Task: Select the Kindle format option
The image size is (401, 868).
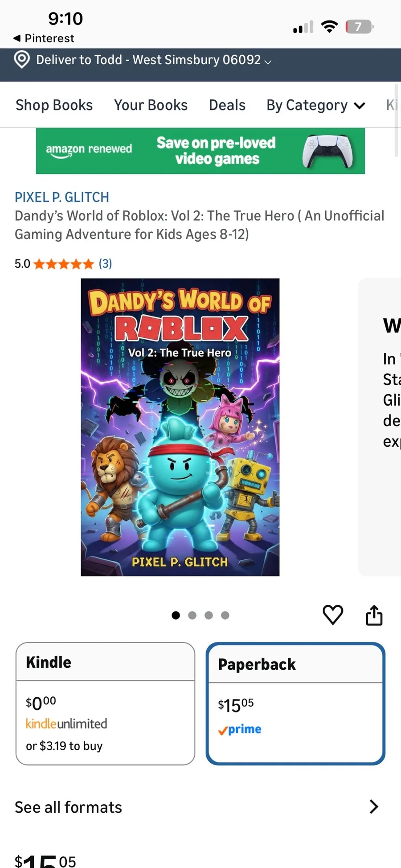Action: click(105, 703)
